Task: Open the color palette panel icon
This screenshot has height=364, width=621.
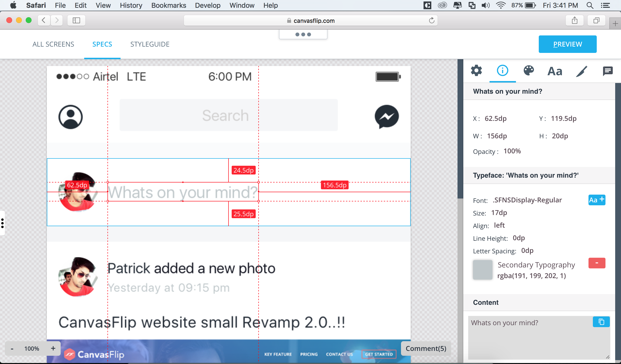Action: [529, 71]
